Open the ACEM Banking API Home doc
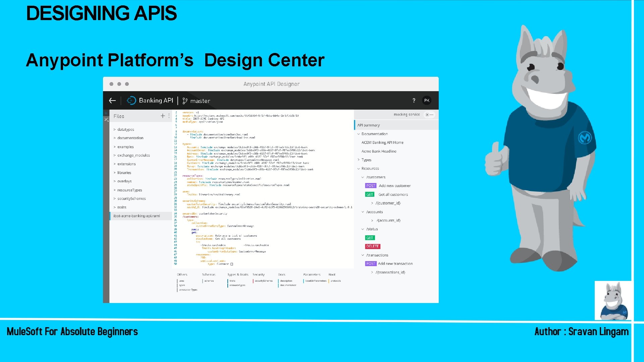644x362 pixels. [382, 142]
